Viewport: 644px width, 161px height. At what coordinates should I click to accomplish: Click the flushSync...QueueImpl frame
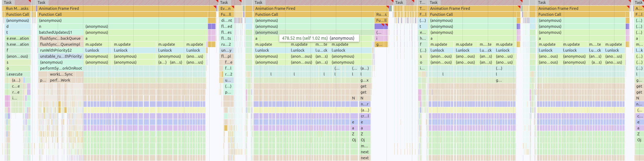(60, 44)
